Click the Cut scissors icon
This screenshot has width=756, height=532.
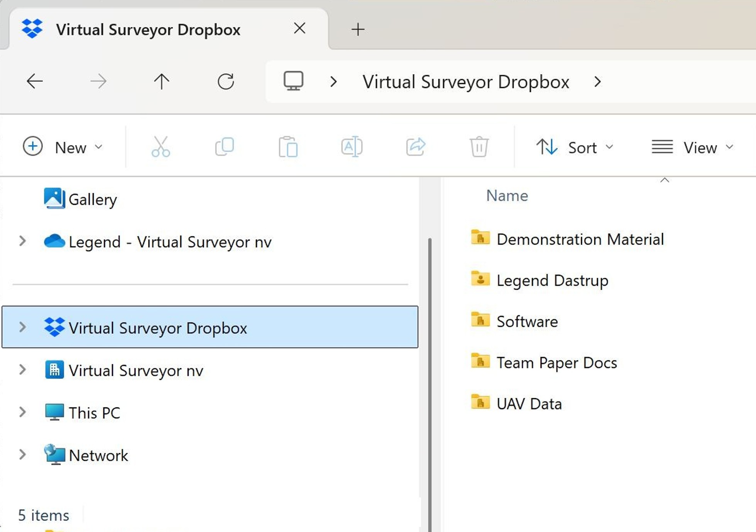tap(161, 147)
